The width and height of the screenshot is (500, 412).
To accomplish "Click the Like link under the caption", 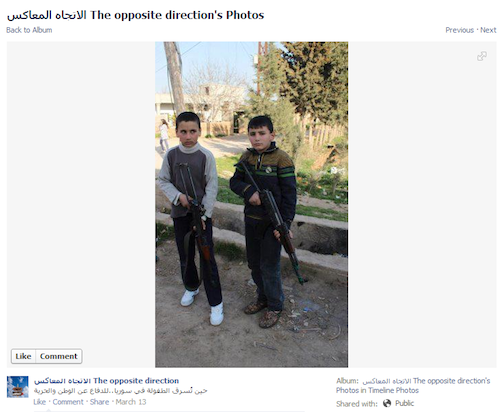I will (39, 402).
